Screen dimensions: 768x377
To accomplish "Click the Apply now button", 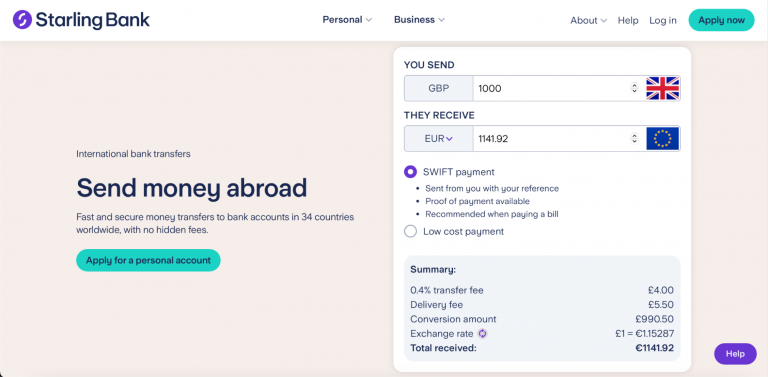I will (721, 20).
